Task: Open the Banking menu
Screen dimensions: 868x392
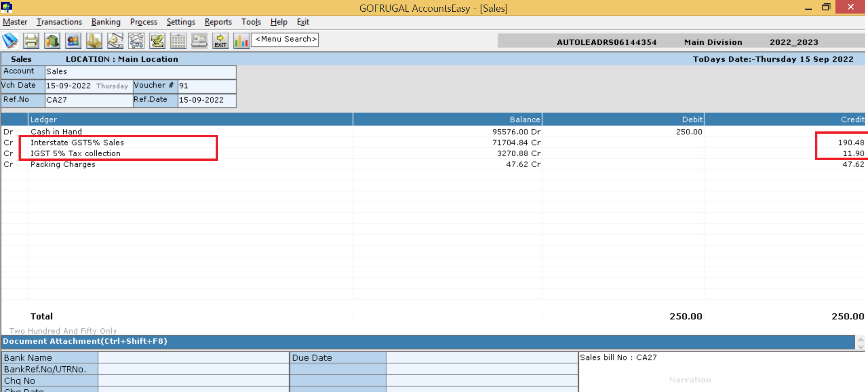Action: [106, 22]
